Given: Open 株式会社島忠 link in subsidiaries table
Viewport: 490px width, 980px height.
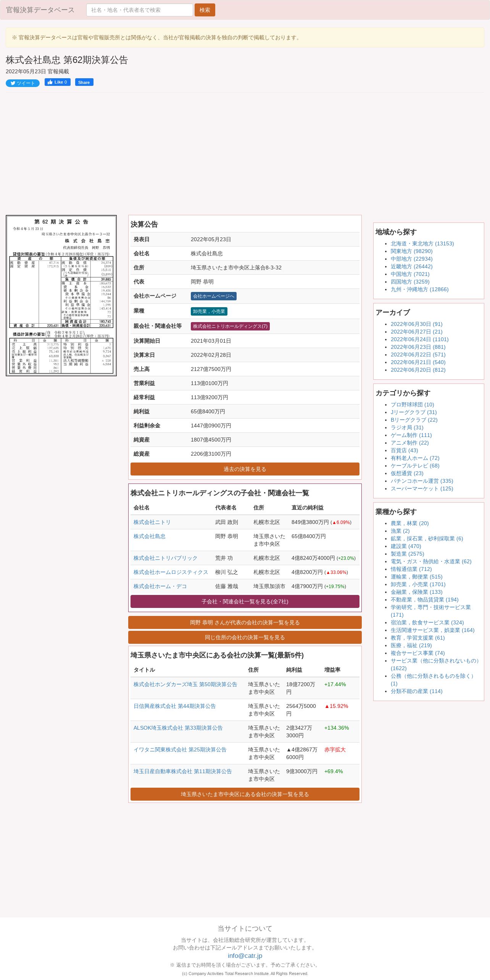Looking at the screenshot, I should pyautogui.click(x=150, y=536).
